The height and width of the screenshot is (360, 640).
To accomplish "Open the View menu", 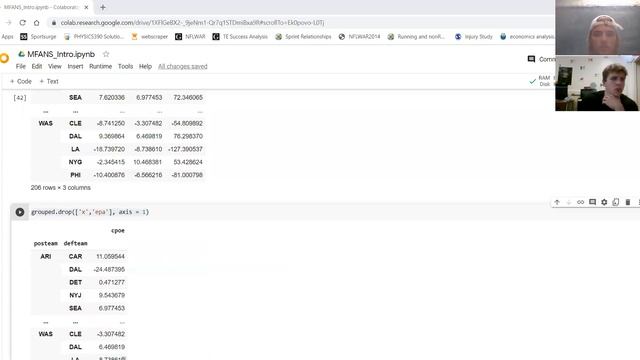I will pos(55,67).
